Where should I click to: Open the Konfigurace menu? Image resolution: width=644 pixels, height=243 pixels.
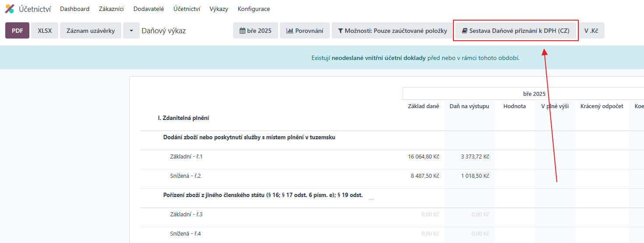(254, 9)
